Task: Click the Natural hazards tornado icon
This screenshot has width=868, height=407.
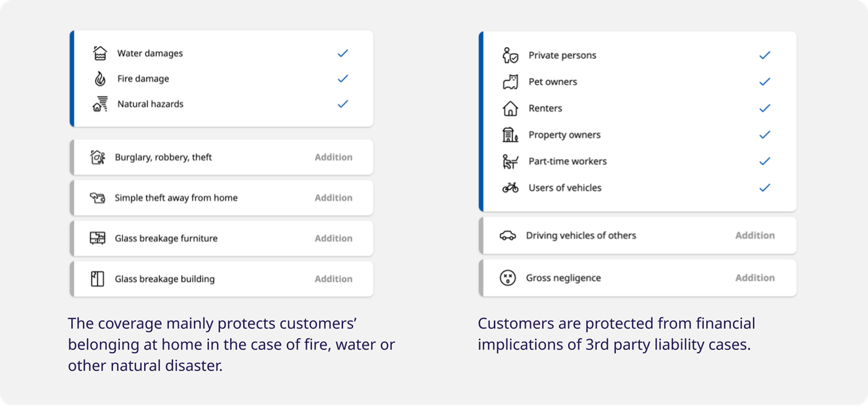Action: point(100,104)
